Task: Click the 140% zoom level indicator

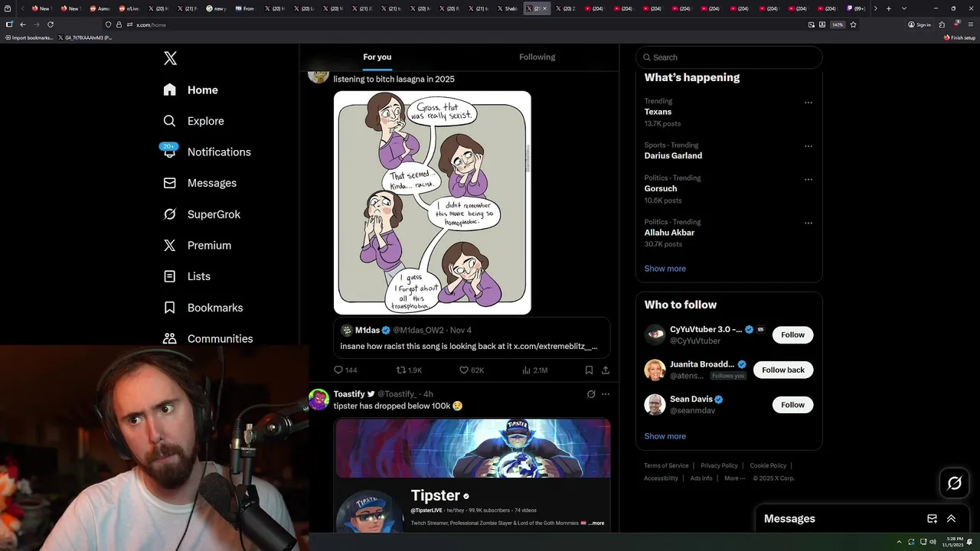Action: pos(838,24)
